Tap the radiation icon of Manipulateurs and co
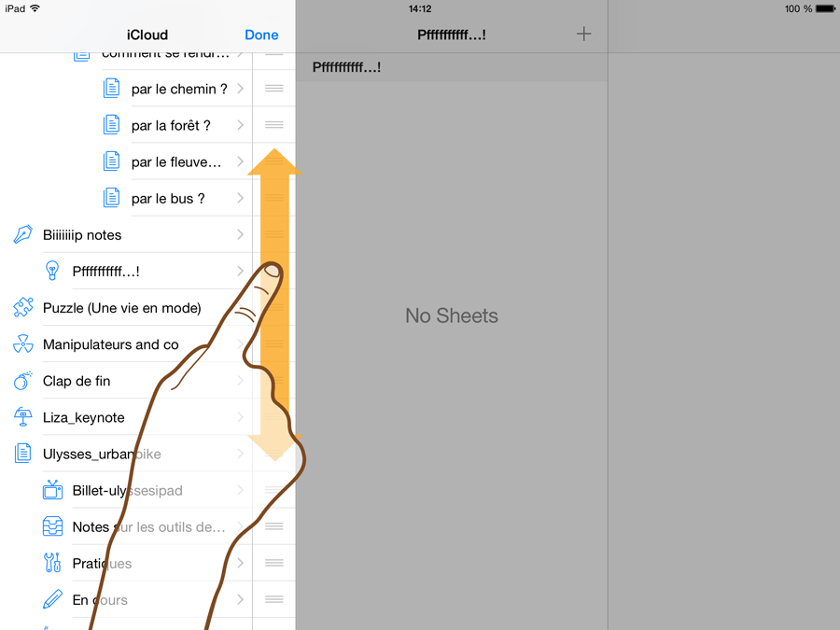This screenshot has height=630, width=840. tap(22, 343)
